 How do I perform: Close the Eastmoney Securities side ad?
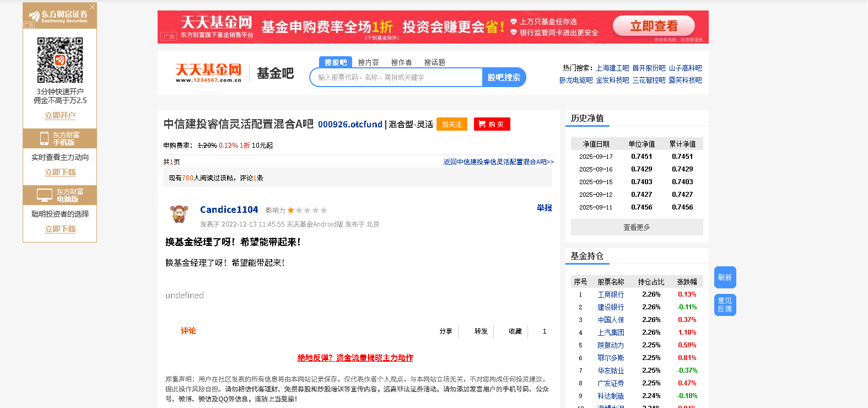[92, 7]
